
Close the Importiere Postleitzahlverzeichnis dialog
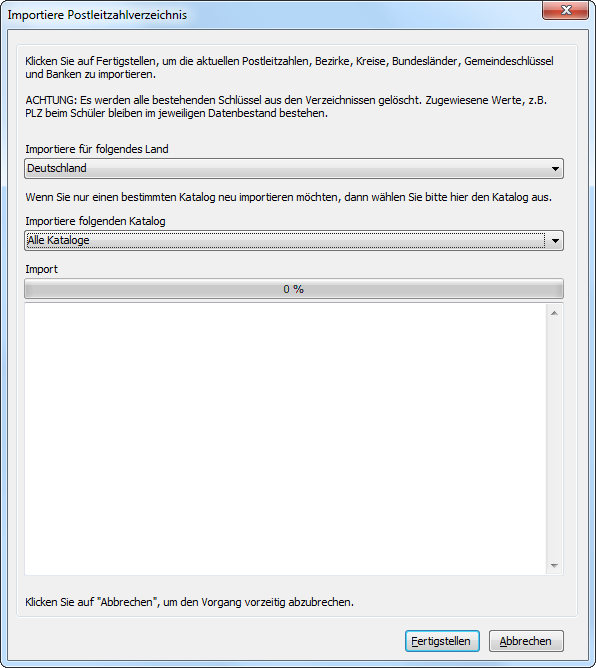point(565,10)
